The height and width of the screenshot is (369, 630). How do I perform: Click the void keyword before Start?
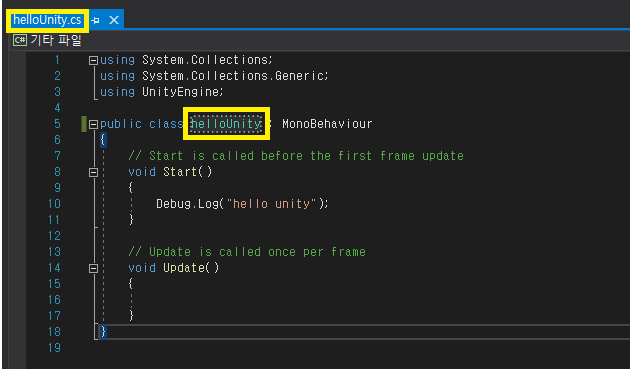pyautogui.click(x=142, y=172)
